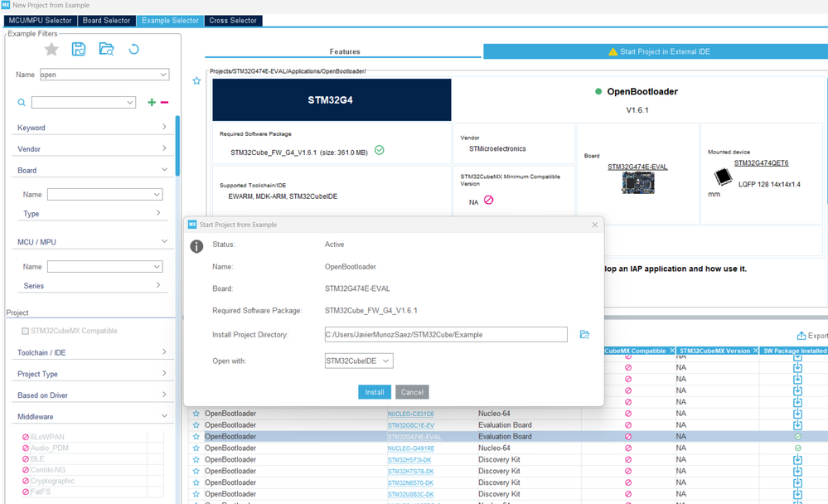Click the info icon in the Start Project dialog
Screen dimensions: 828x504
tap(196, 246)
